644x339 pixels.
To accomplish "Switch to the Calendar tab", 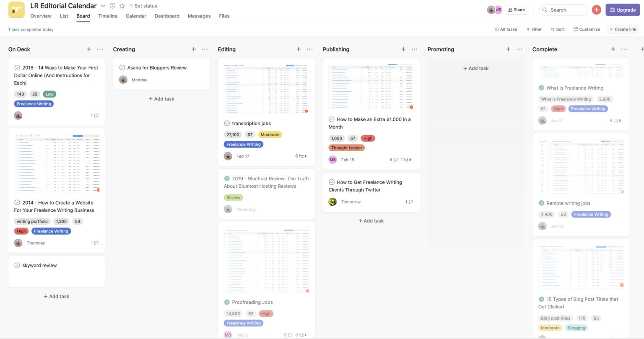I will 136,16.
